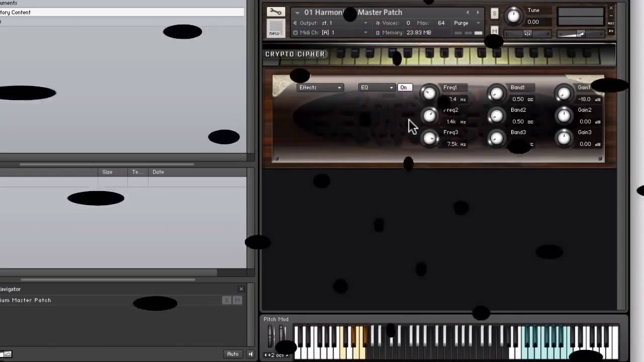The height and width of the screenshot is (362, 644).
Task: Select the Factory Content row in browser
Action: click(x=122, y=13)
